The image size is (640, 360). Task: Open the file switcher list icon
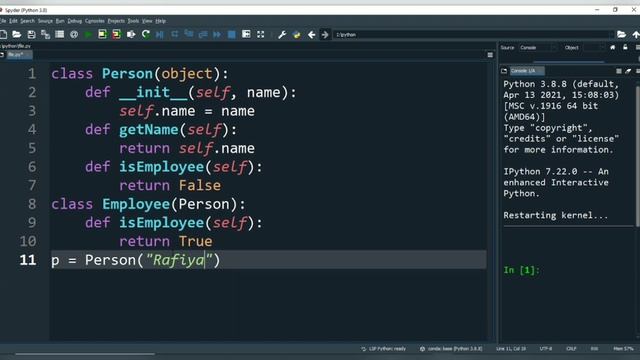[60, 35]
